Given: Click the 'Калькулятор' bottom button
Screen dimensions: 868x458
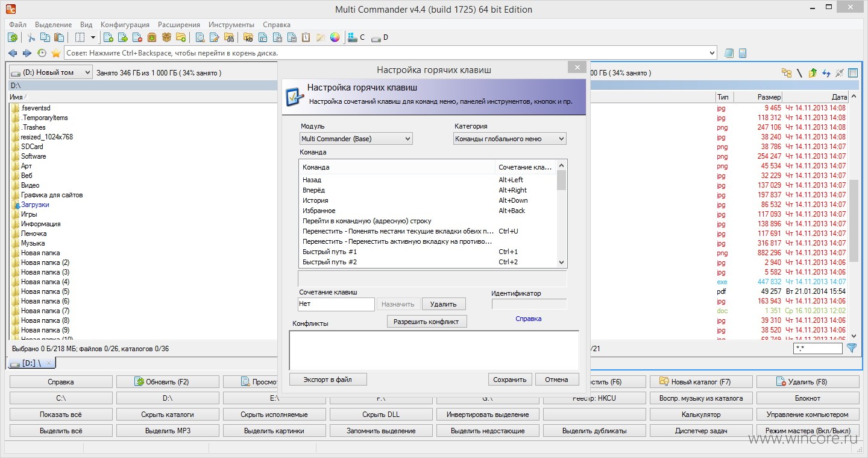Looking at the screenshot, I should (701, 415).
